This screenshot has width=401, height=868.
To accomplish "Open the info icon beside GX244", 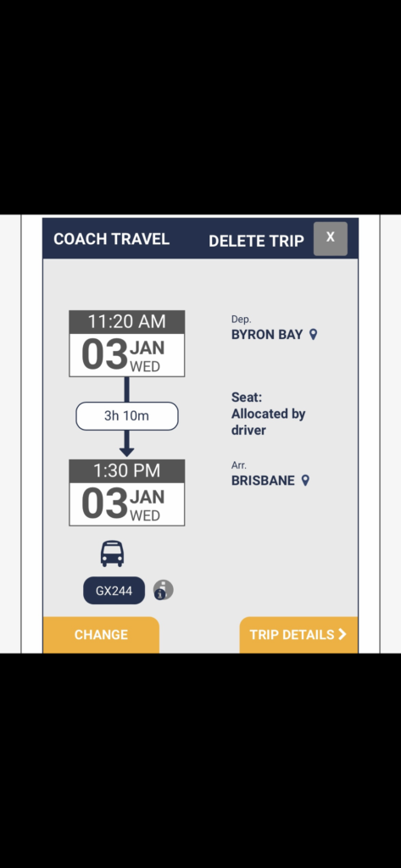I will (163, 590).
